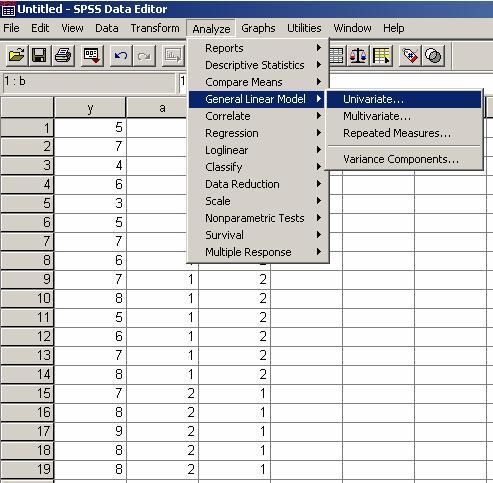This screenshot has width=493, height=483.
Task: Toggle the Value Labels tag icon
Action: [410, 55]
